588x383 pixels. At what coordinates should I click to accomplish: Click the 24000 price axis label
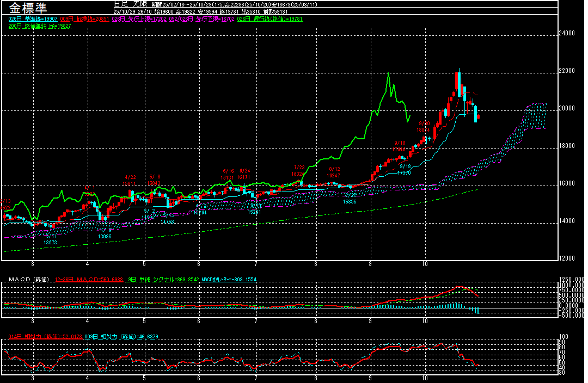point(567,33)
